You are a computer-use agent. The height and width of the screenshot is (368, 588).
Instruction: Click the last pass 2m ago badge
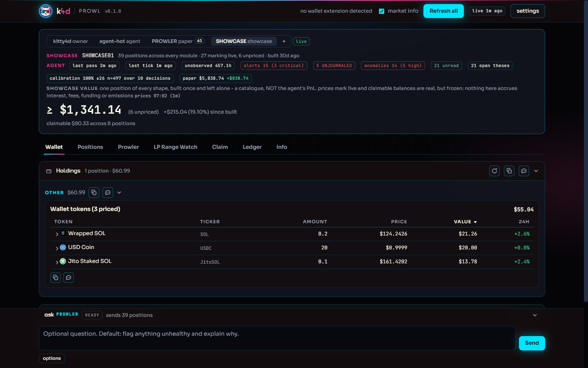[94, 66]
